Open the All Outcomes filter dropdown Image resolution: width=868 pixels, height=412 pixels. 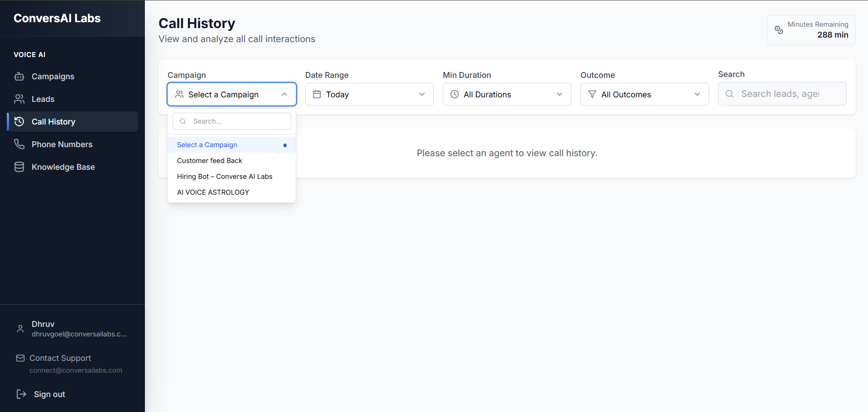pos(645,94)
